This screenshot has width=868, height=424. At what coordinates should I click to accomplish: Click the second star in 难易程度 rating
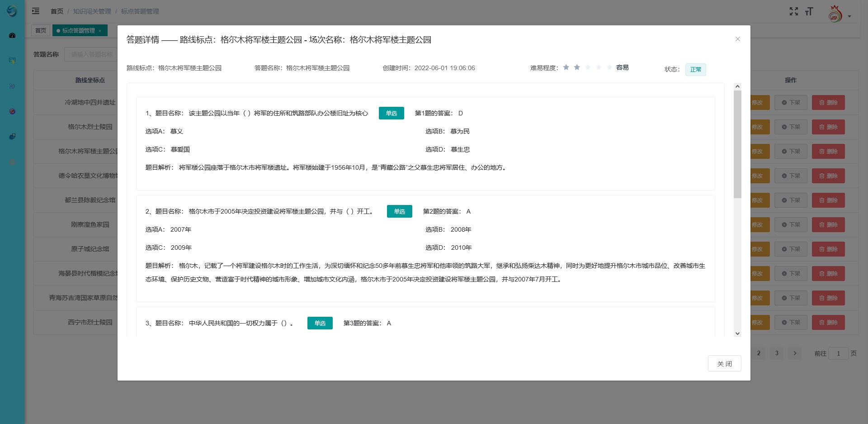click(577, 67)
